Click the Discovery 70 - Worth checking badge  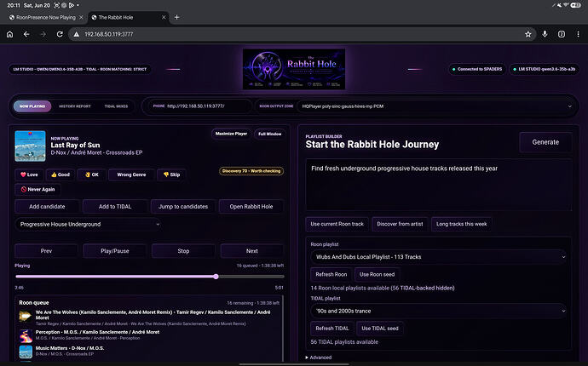pyautogui.click(x=251, y=171)
